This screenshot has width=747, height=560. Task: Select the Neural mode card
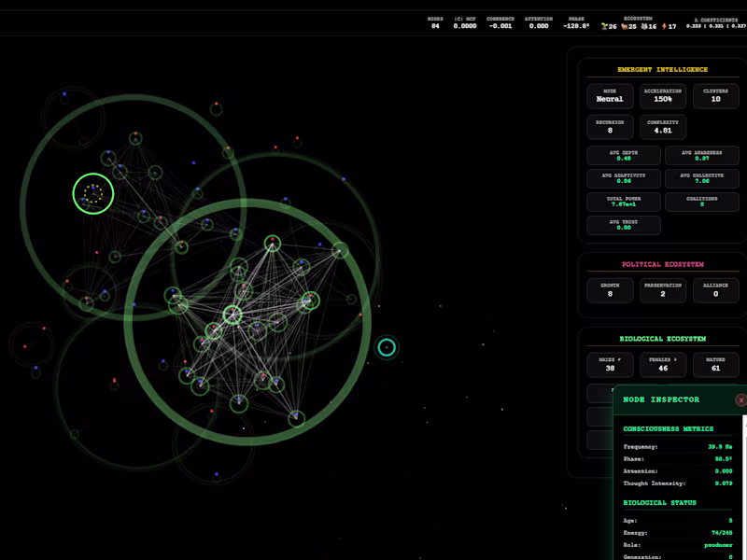click(609, 96)
